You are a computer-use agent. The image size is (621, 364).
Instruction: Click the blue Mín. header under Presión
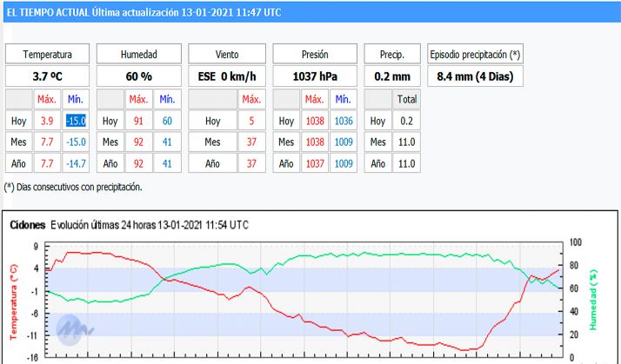(x=342, y=99)
